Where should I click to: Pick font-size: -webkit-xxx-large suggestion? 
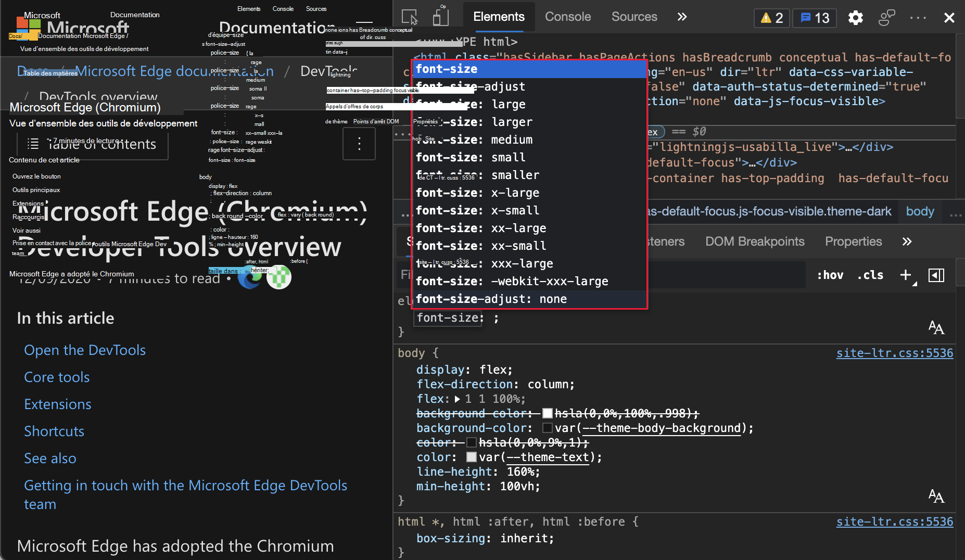pyautogui.click(x=530, y=281)
